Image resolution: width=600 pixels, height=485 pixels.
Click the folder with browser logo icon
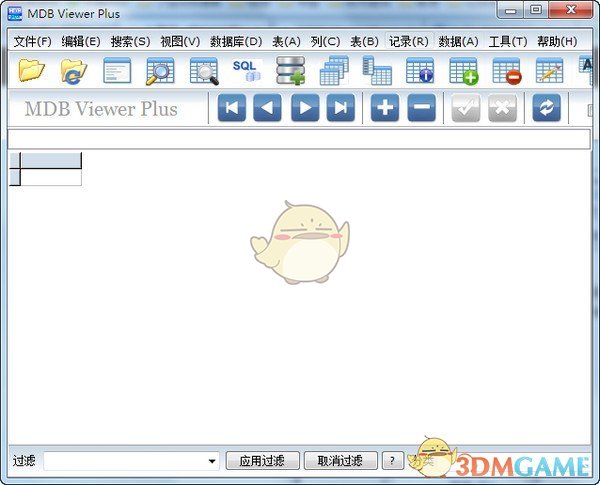74,70
